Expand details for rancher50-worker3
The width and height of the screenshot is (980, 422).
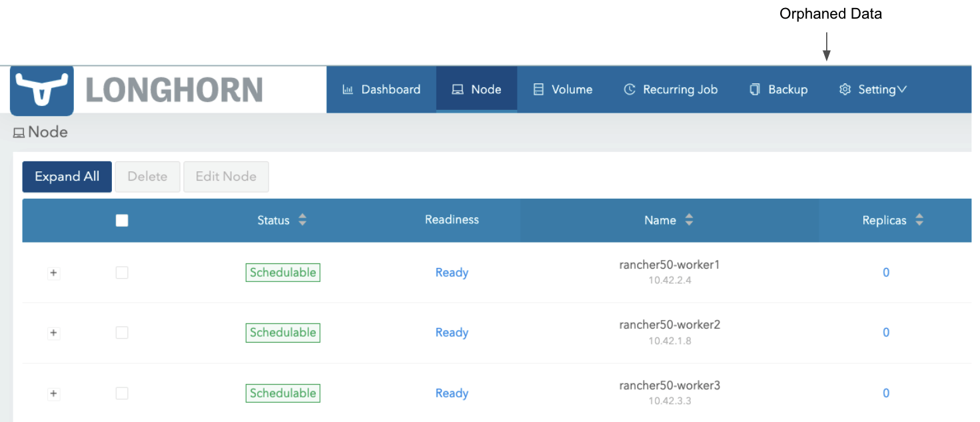pos(53,393)
